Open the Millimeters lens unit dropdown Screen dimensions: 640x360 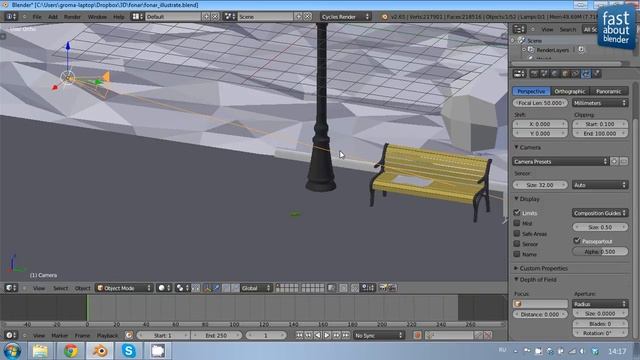pyautogui.click(x=600, y=103)
